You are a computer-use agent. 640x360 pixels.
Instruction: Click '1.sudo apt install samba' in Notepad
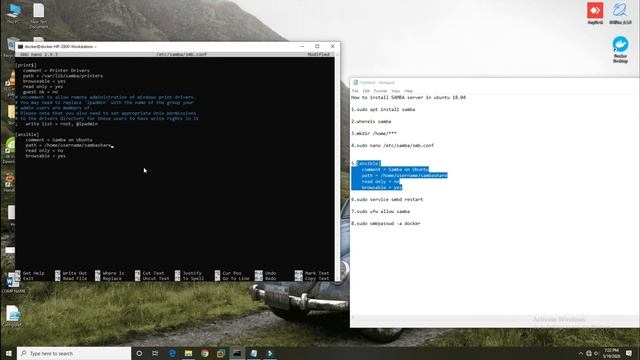383,109
